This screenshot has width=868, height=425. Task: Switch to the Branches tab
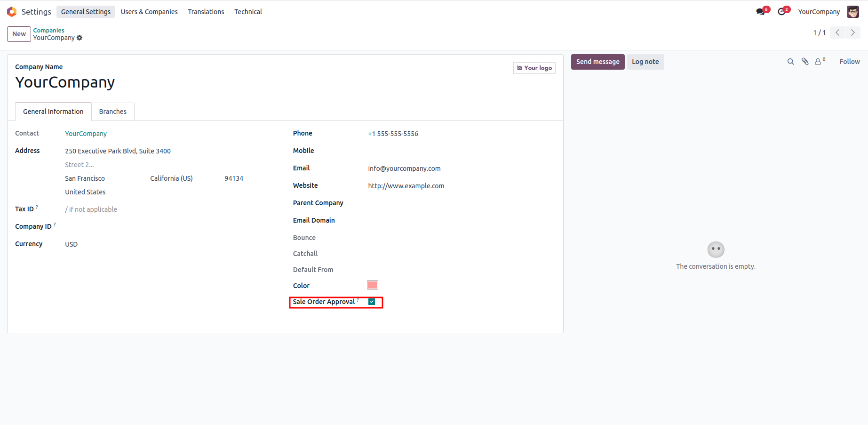pos(113,112)
